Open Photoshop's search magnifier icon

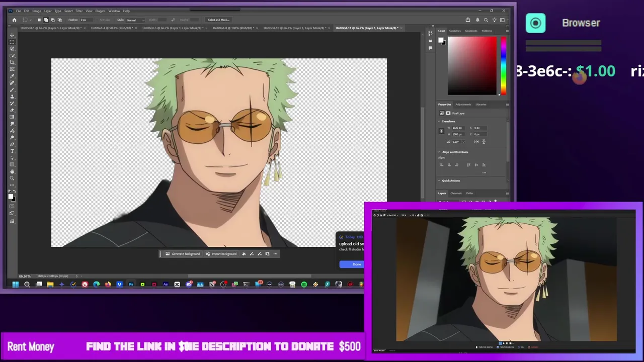(x=486, y=20)
